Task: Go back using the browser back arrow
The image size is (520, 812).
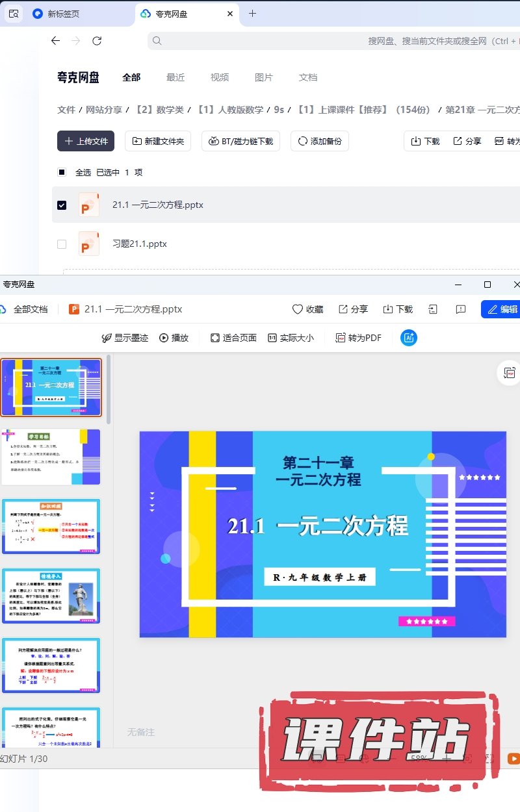Action: 56,41
